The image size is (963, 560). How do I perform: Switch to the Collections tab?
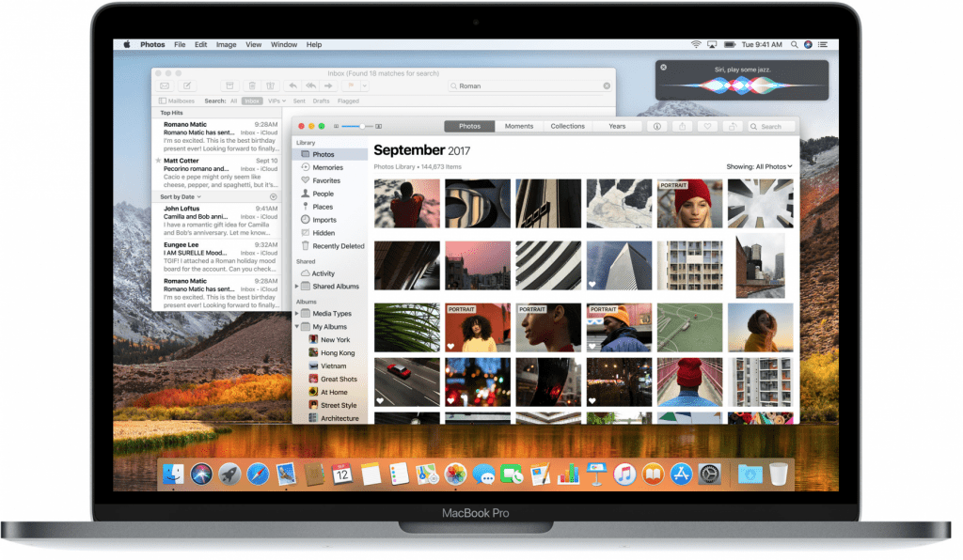point(567,126)
